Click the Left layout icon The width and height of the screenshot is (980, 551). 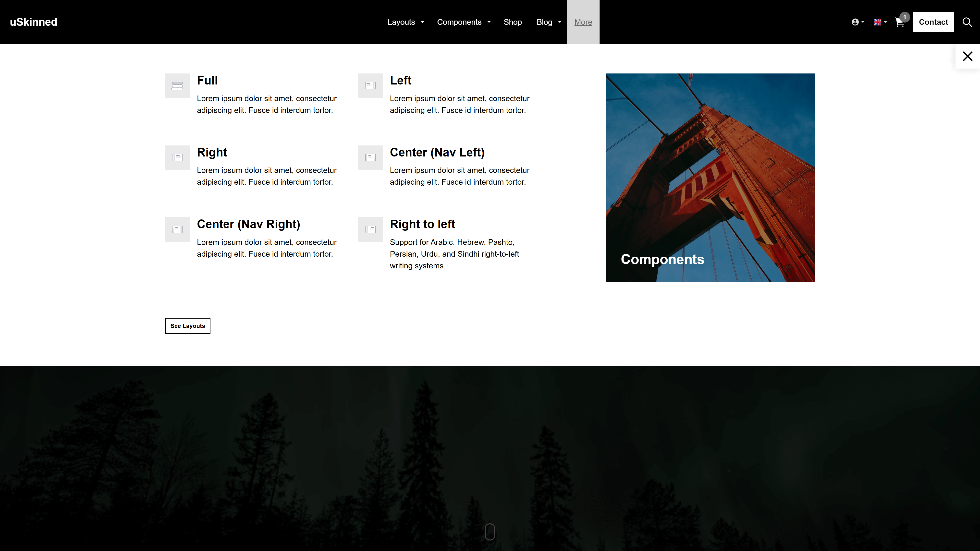click(370, 85)
